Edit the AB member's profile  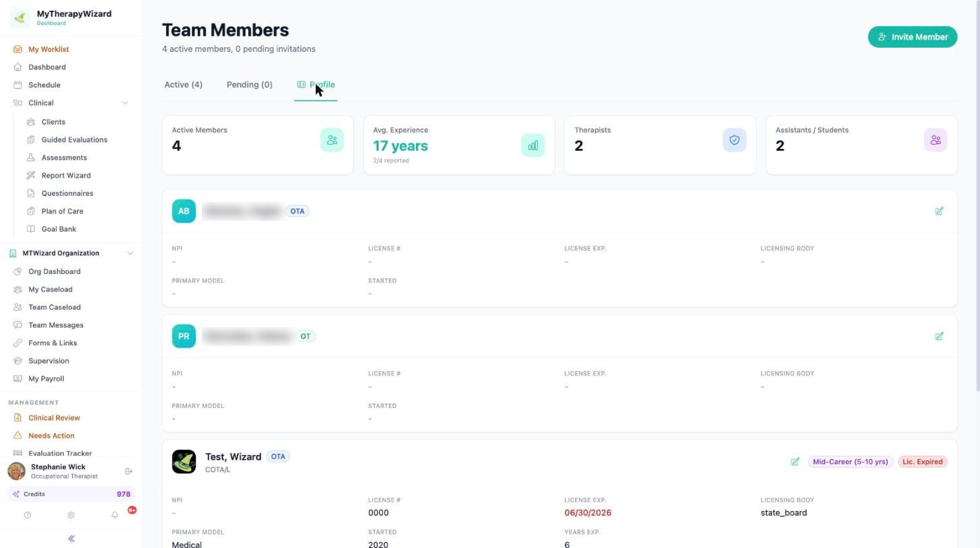point(939,211)
